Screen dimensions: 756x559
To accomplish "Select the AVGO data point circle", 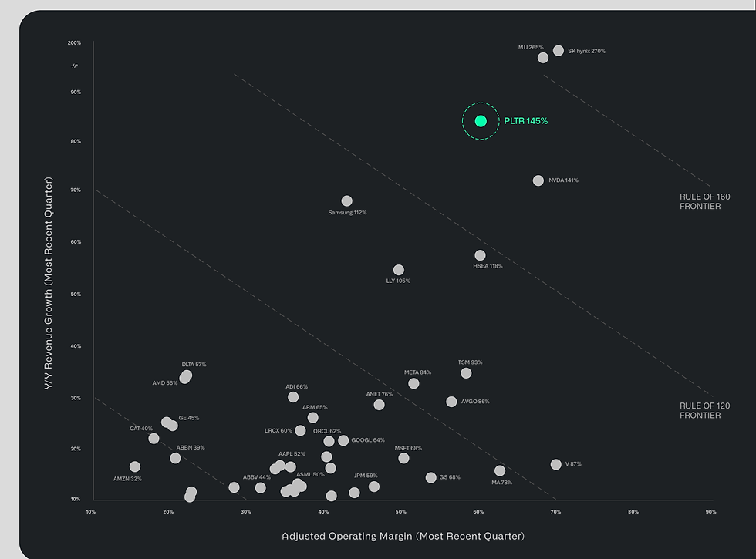I will (x=451, y=402).
